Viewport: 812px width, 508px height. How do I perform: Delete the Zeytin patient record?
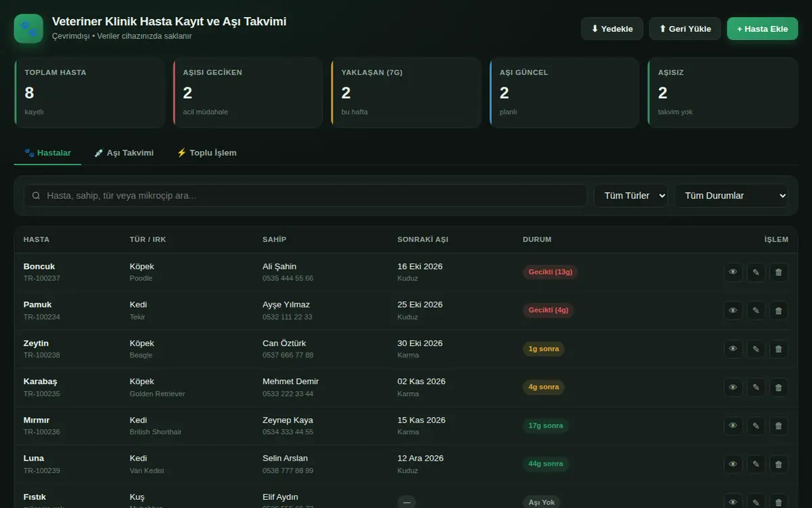(778, 349)
